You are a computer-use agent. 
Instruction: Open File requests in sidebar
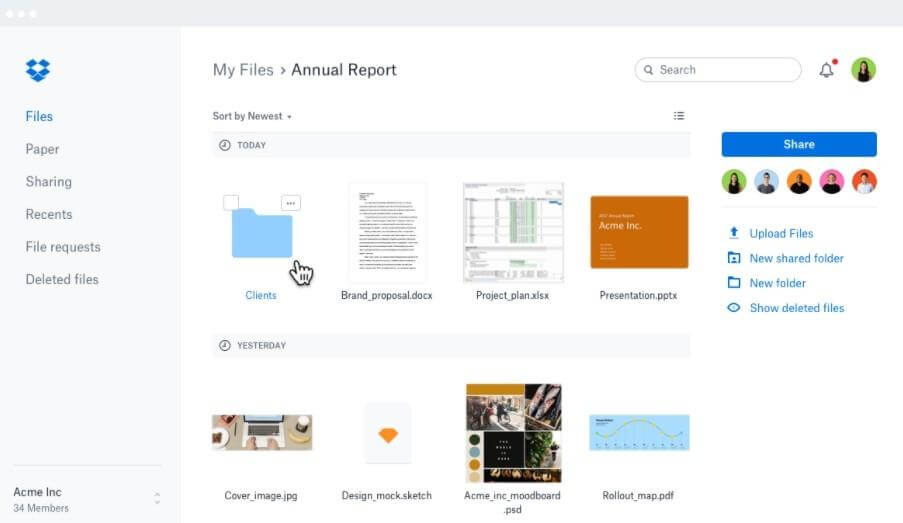pyautogui.click(x=63, y=247)
